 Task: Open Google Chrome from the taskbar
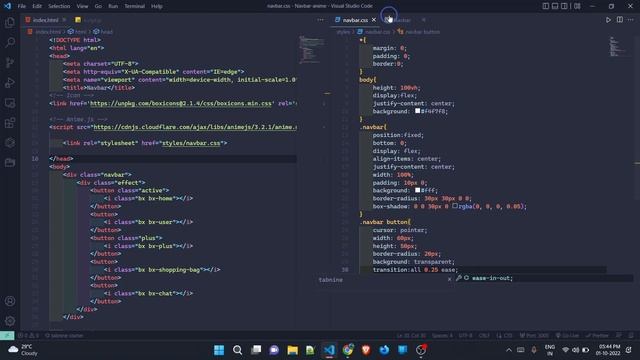pos(348,350)
